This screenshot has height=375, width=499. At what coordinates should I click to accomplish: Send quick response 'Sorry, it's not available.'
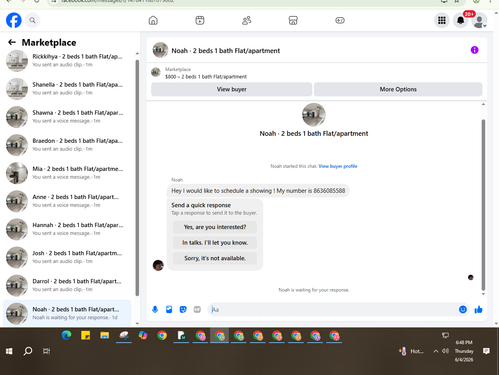215,258
